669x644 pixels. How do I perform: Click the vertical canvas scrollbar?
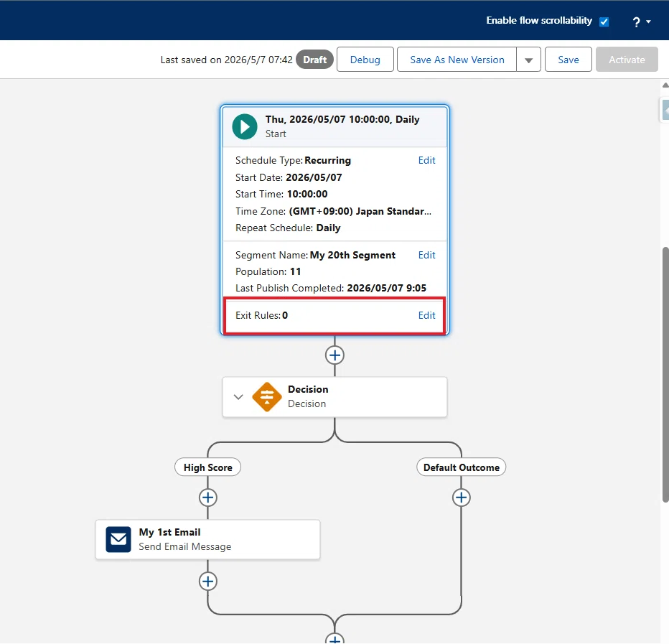tap(665, 375)
